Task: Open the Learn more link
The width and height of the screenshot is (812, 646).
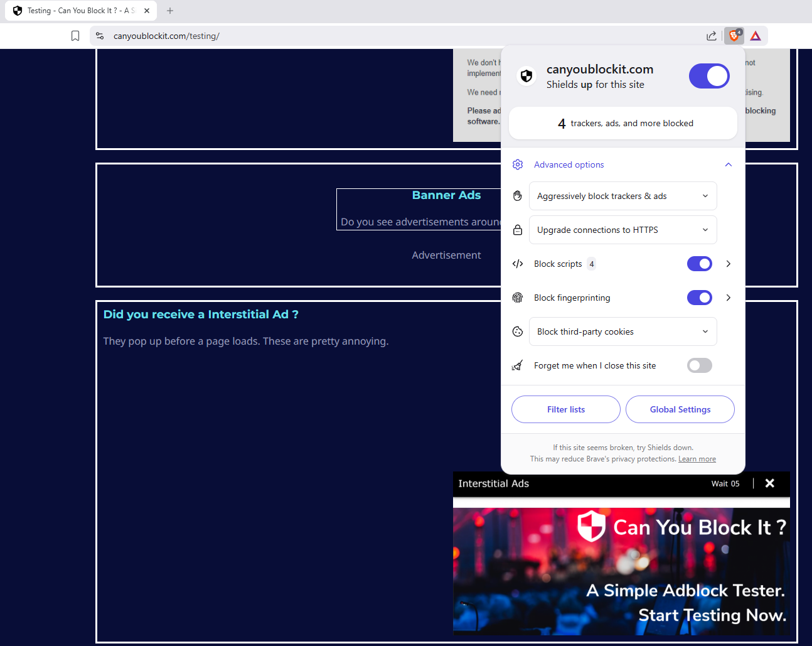Action: tap(697, 459)
